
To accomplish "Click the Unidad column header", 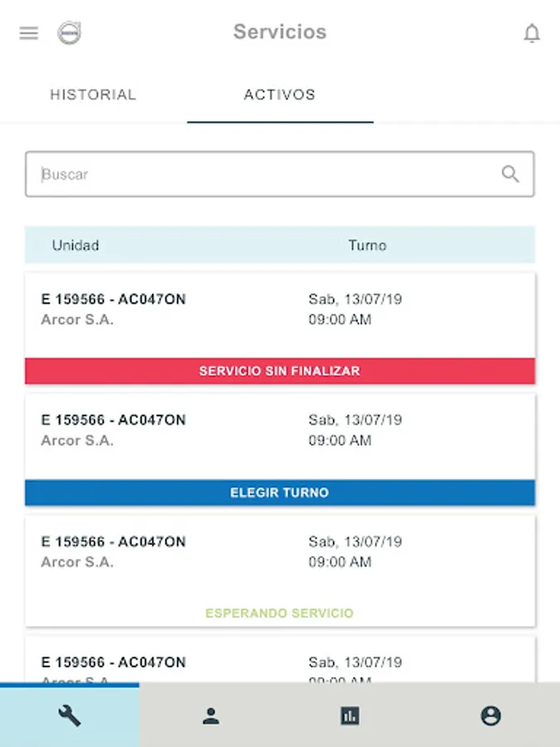I will (x=75, y=246).
